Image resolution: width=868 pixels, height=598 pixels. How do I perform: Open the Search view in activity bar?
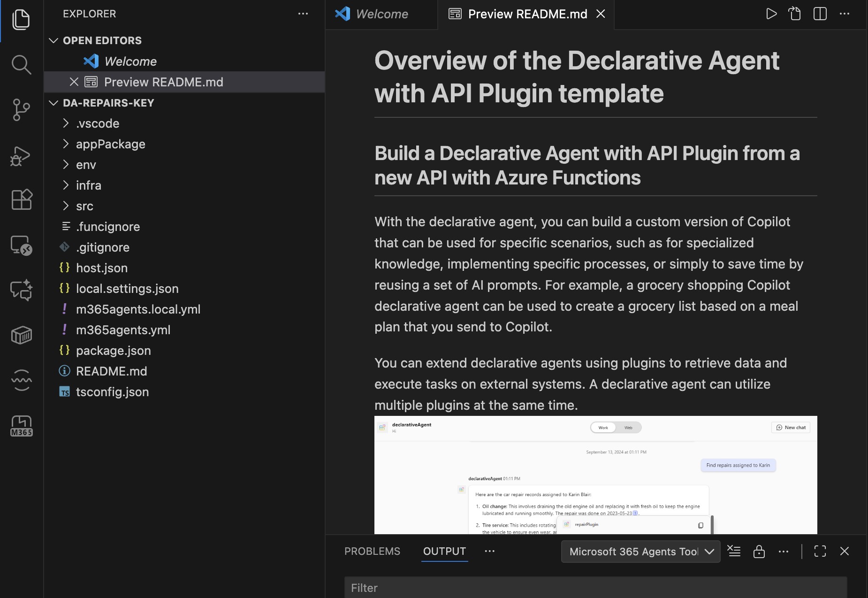tap(21, 65)
